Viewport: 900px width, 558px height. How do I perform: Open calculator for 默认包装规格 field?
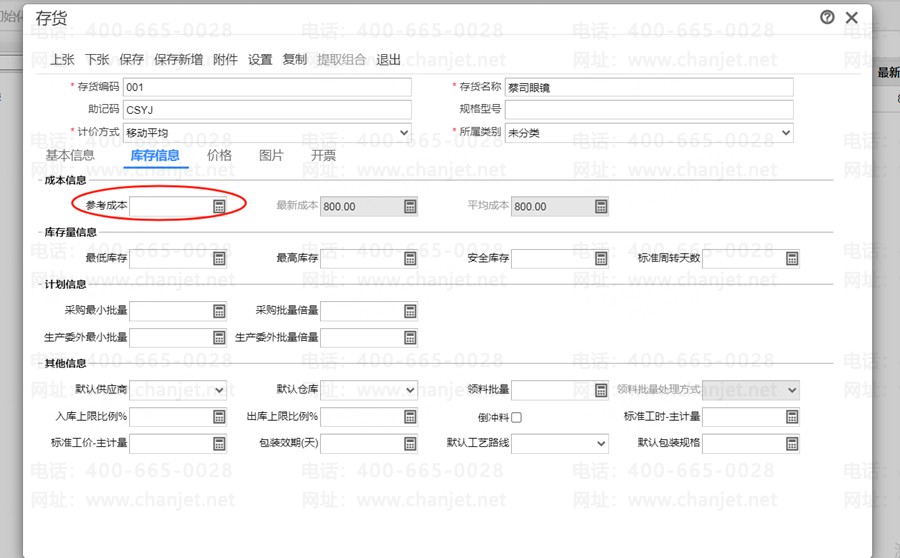[792, 443]
